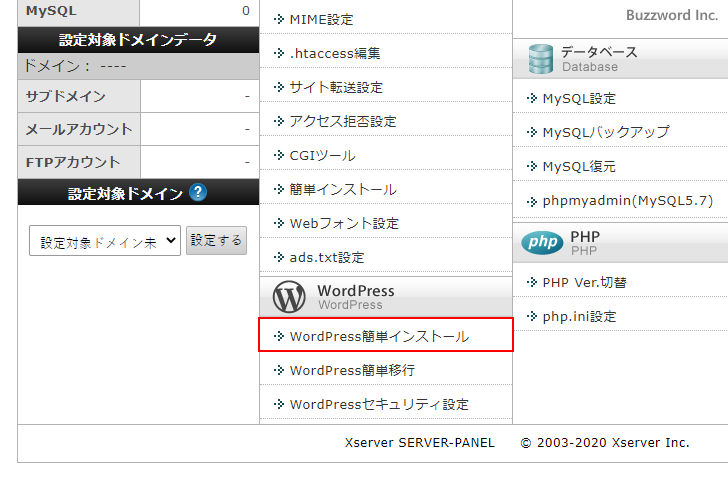The height and width of the screenshot is (480, 728).
Task: Click arrow icon beside MIME設定
Action: pos(279,19)
